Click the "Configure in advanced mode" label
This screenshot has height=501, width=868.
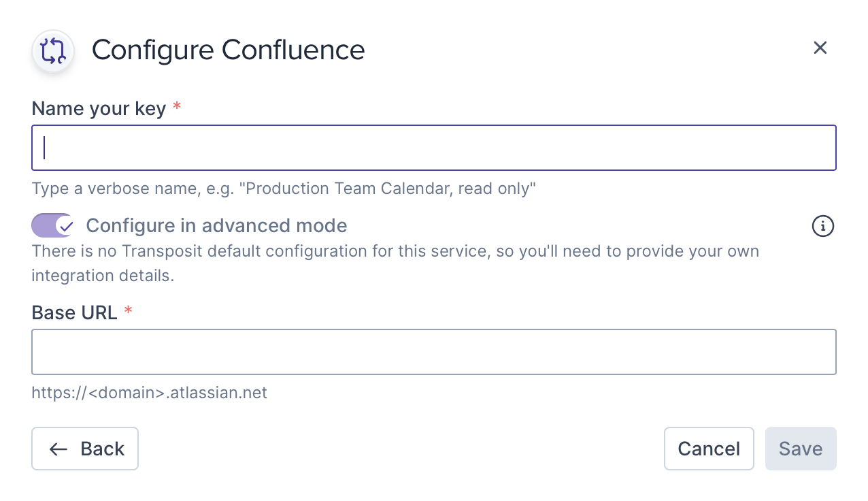(216, 225)
